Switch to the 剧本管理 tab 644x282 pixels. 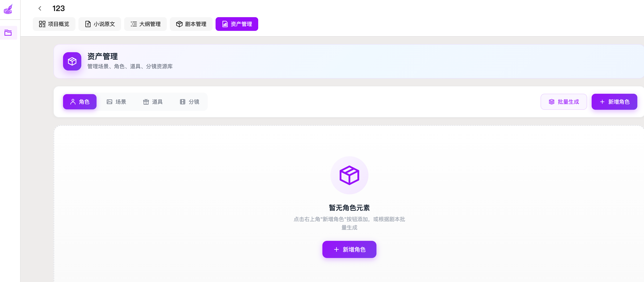(191, 24)
